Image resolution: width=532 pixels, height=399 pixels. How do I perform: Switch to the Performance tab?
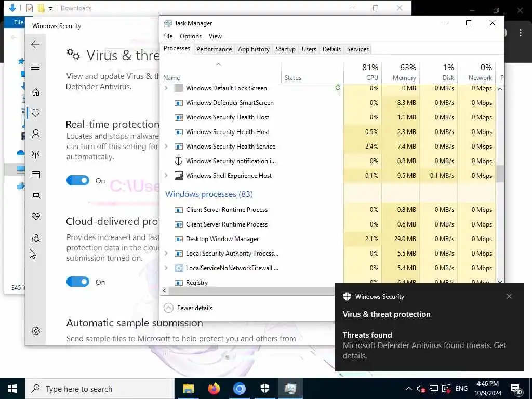point(214,49)
